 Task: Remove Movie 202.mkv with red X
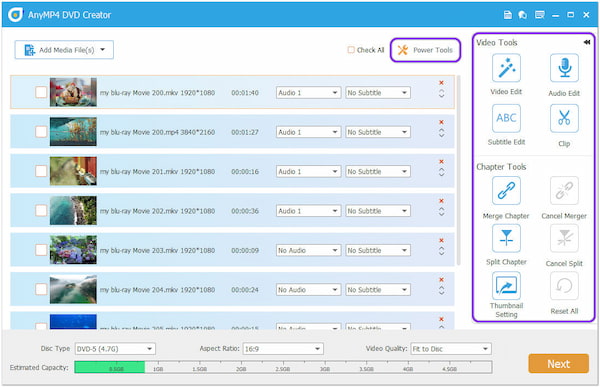click(441, 201)
